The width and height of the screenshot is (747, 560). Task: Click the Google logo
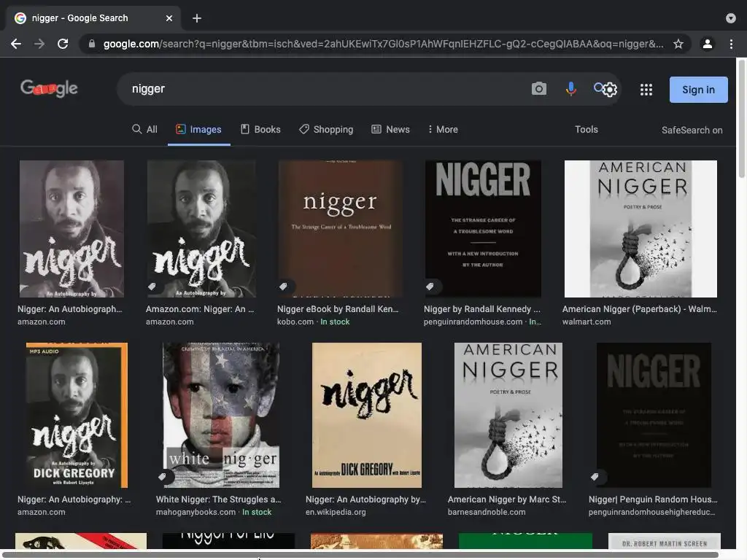pyautogui.click(x=49, y=88)
